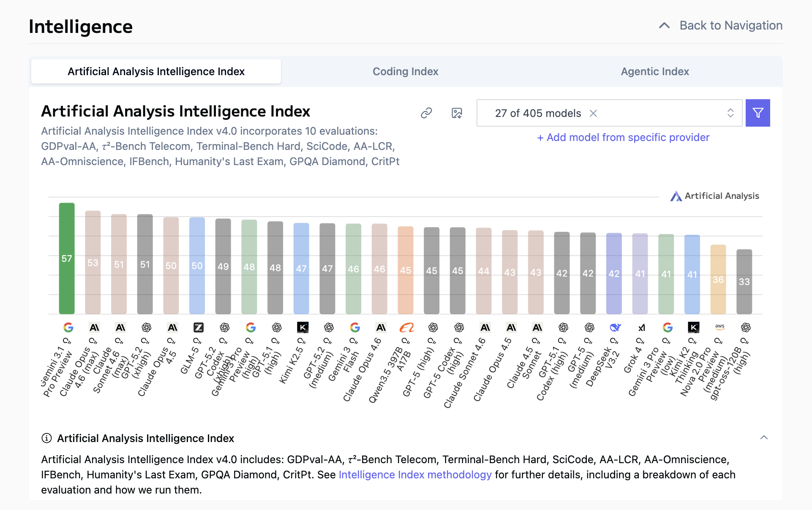
Task: Collapse the Intelligence Index description section
Action: 764,437
